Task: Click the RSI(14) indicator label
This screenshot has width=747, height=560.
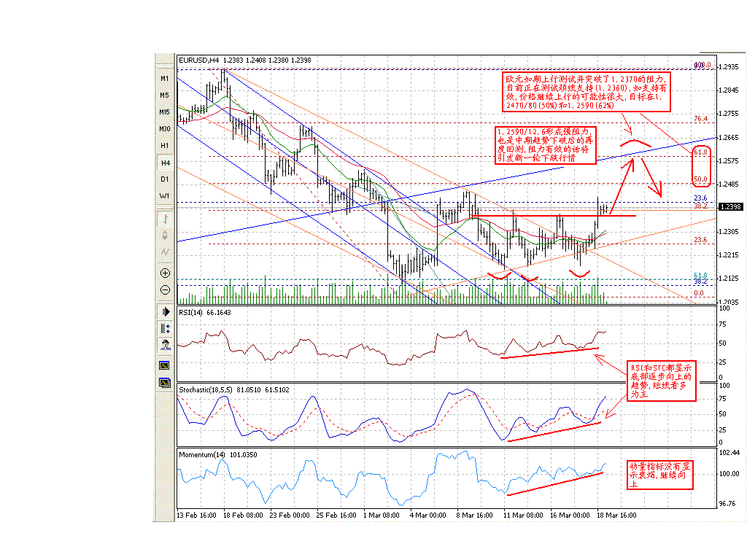Action: pos(190,313)
